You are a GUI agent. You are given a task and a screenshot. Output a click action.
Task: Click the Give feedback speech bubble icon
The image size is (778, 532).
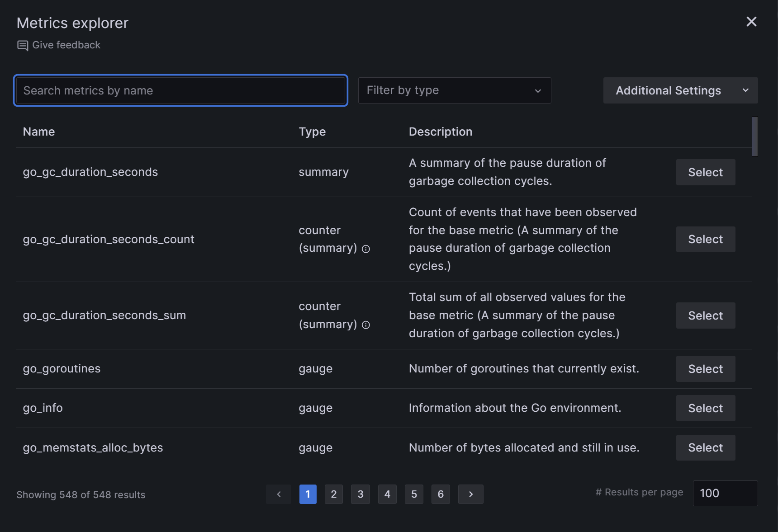pyautogui.click(x=23, y=46)
